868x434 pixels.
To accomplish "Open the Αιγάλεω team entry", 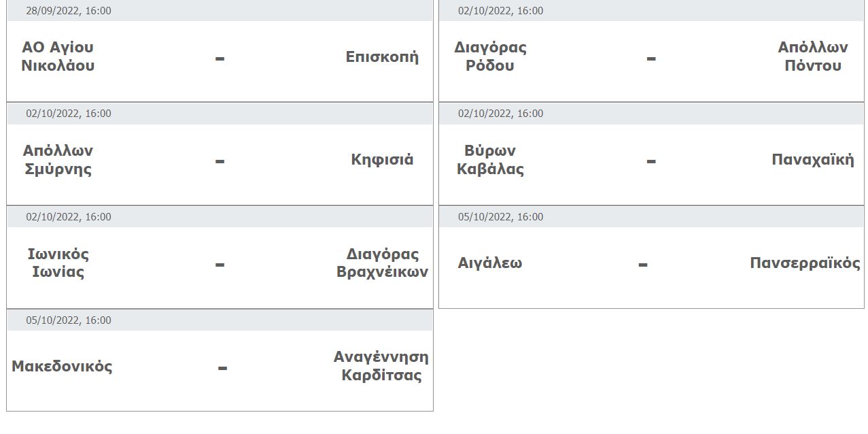I will click(490, 263).
